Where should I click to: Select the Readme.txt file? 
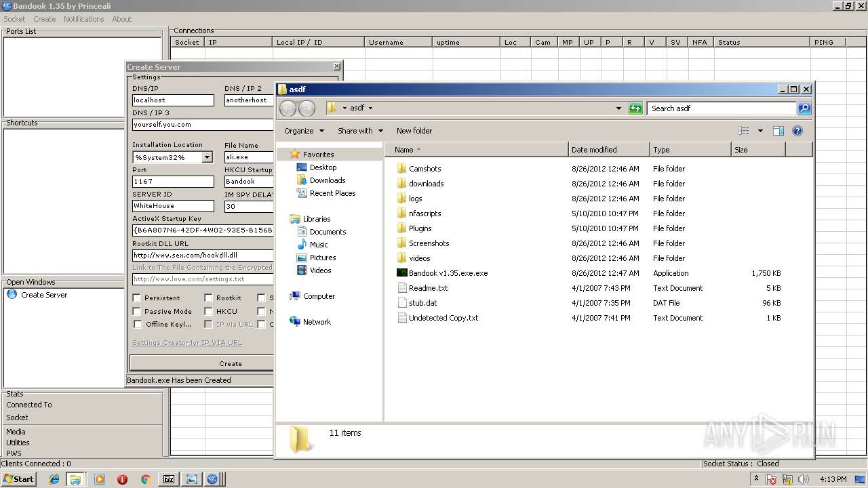point(428,288)
